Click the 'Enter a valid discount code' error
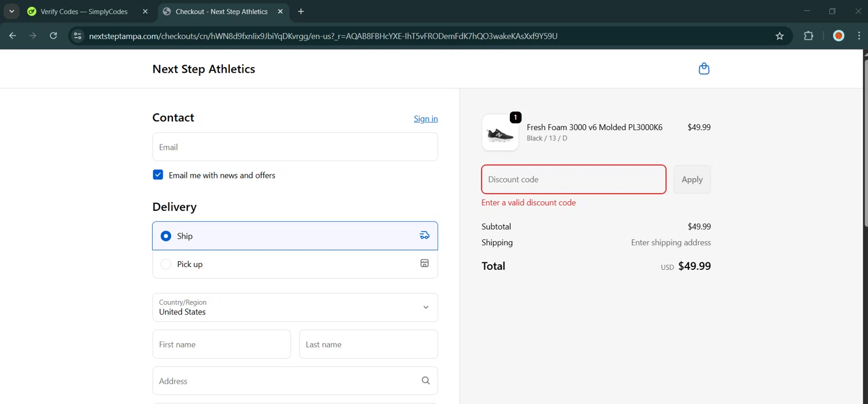This screenshot has height=404, width=868. pos(528,202)
